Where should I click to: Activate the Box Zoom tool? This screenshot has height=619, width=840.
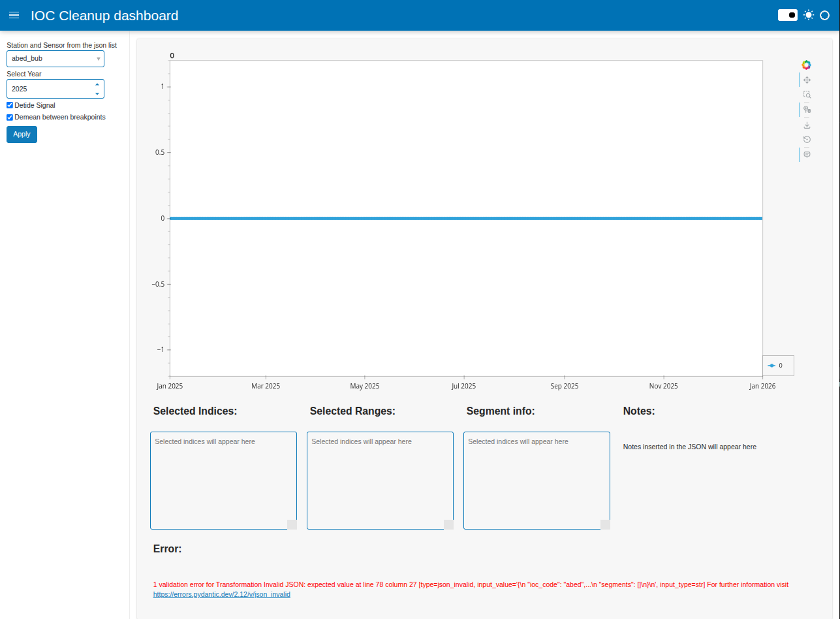click(807, 95)
